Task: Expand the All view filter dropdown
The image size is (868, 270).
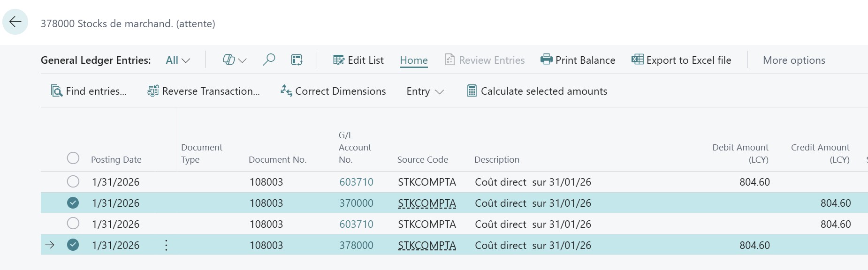Action: [x=178, y=60]
